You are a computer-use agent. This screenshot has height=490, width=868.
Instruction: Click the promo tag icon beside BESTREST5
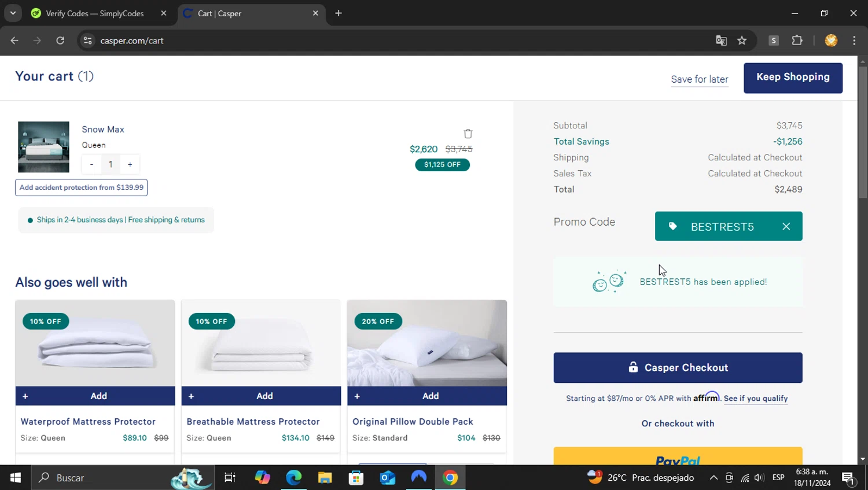(x=673, y=226)
